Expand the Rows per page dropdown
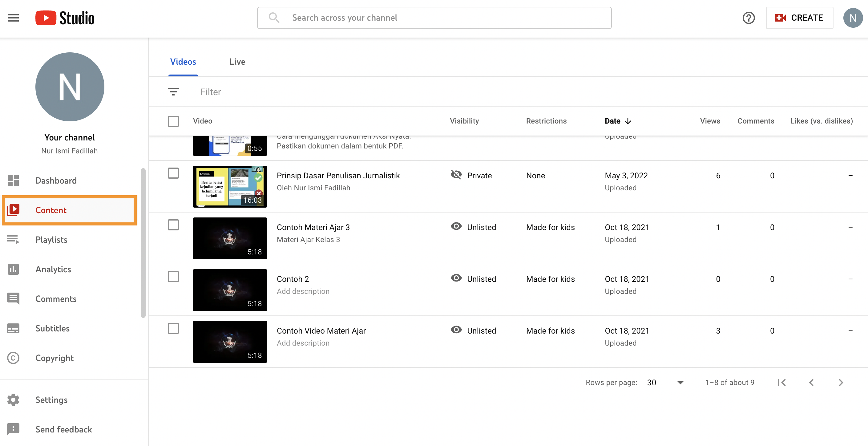 (x=680, y=383)
